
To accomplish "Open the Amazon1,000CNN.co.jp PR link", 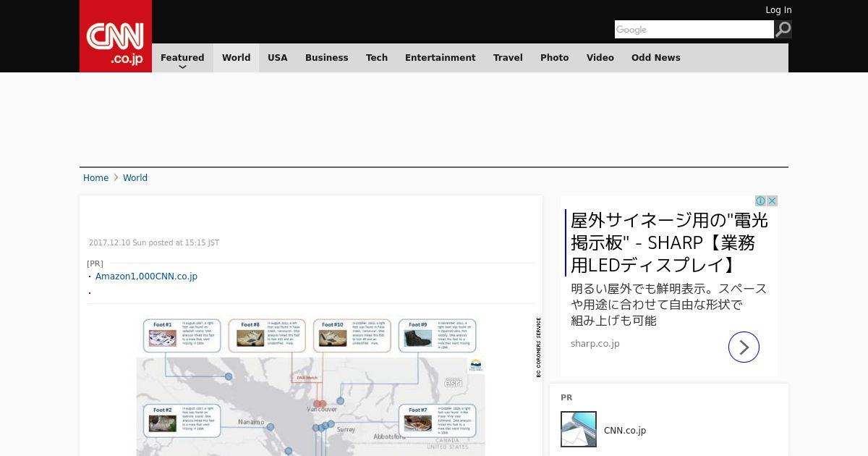I will coord(146,276).
